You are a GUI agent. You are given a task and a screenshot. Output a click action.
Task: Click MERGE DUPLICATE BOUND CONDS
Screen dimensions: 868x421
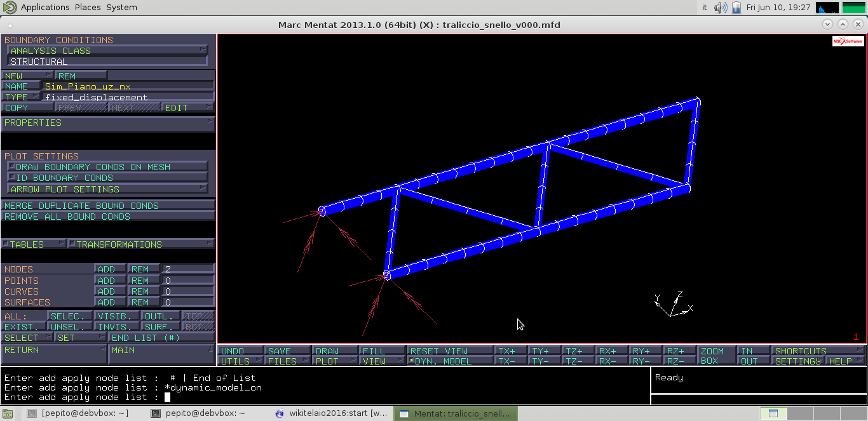pos(108,206)
